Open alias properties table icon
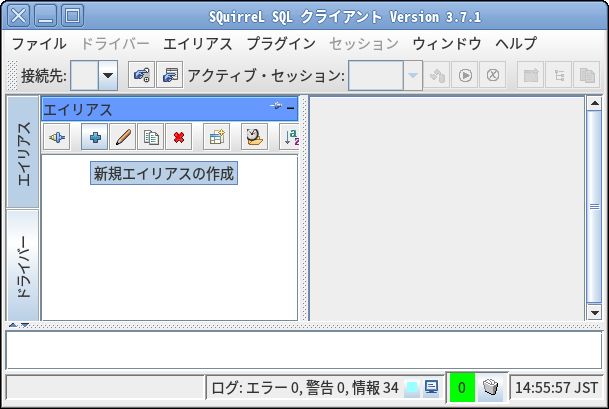 pyautogui.click(x=216, y=137)
